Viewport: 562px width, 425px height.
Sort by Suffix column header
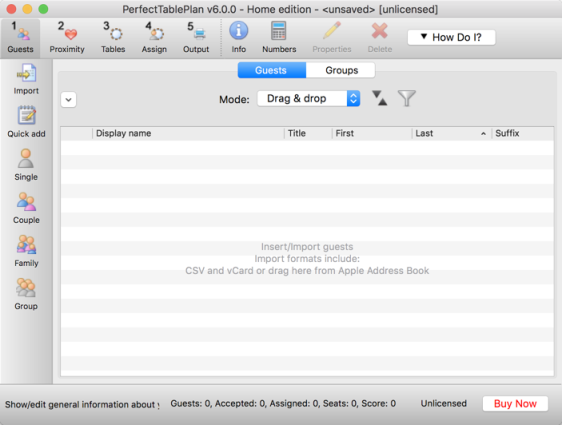[x=523, y=133]
